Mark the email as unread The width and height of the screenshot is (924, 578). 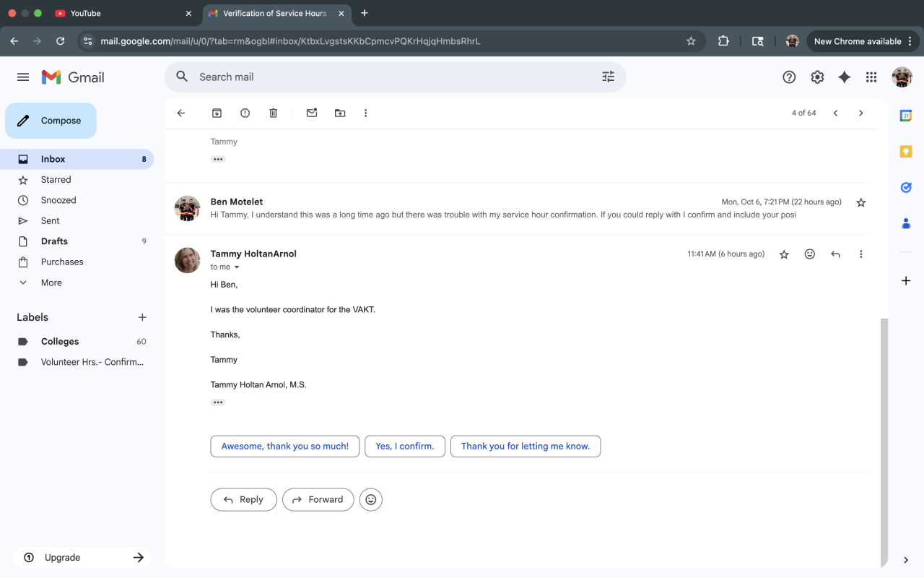pyautogui.click(x=312, y=113)
